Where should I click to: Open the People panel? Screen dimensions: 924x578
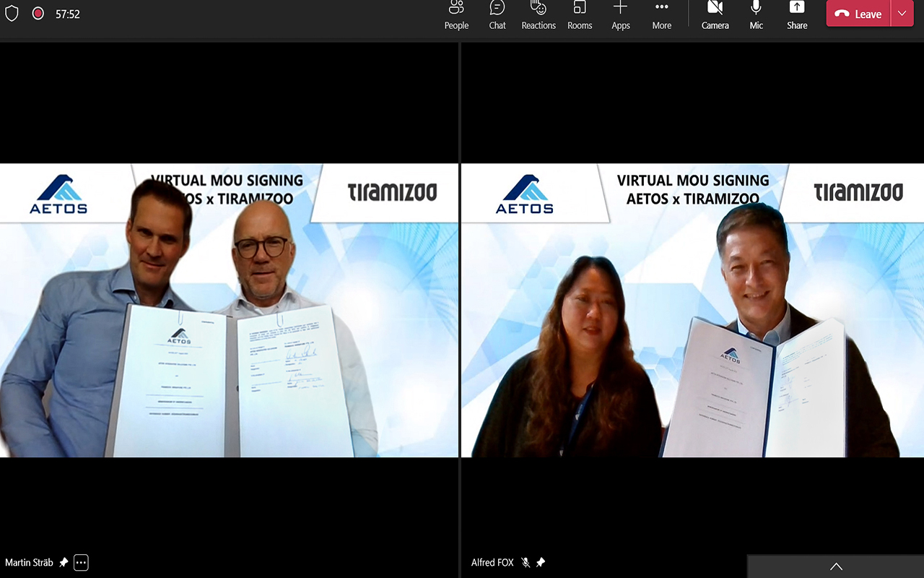point(456,15)
